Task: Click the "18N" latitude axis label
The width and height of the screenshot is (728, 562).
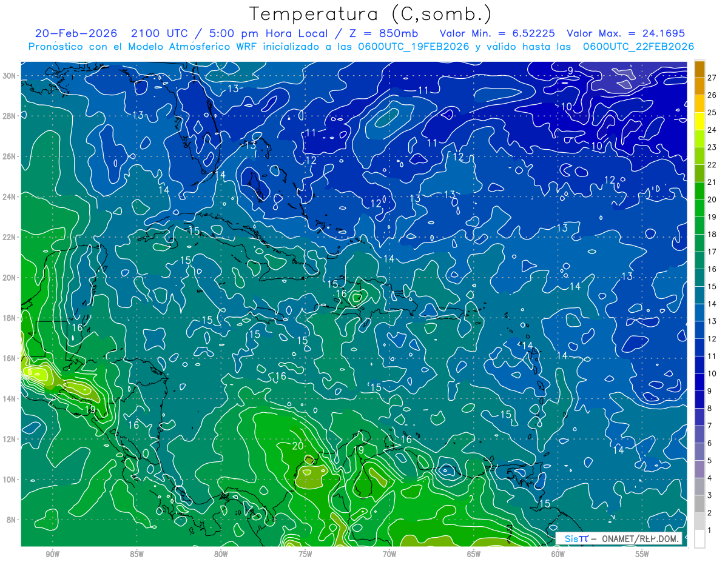Action: pos(10,318)
